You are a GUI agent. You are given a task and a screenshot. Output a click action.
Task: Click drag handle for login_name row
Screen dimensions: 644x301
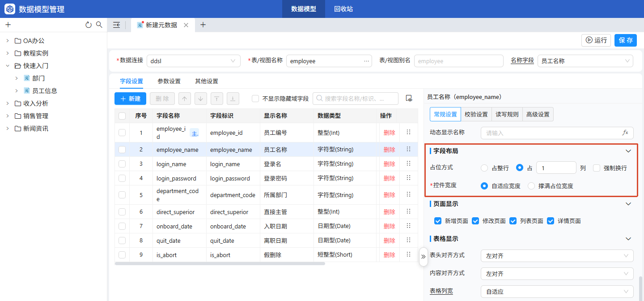coord(408,163)
